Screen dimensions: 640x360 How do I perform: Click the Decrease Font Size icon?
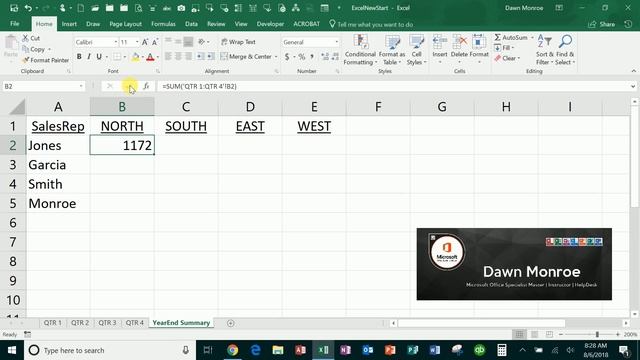(x=155, y=42)
